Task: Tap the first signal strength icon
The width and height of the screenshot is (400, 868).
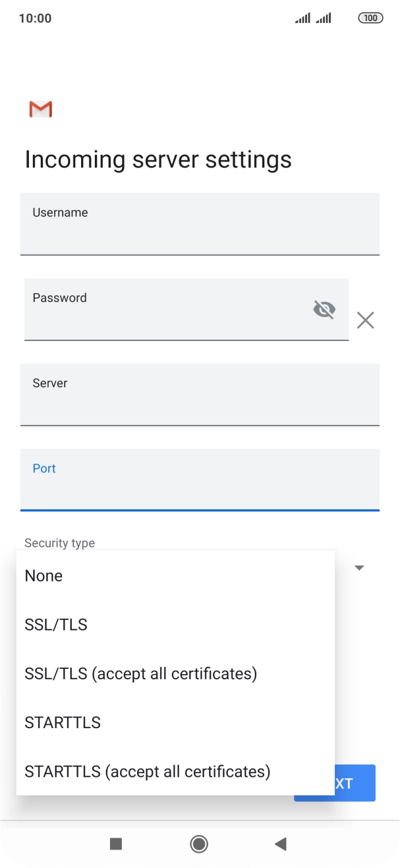Action: coord(302,18)
